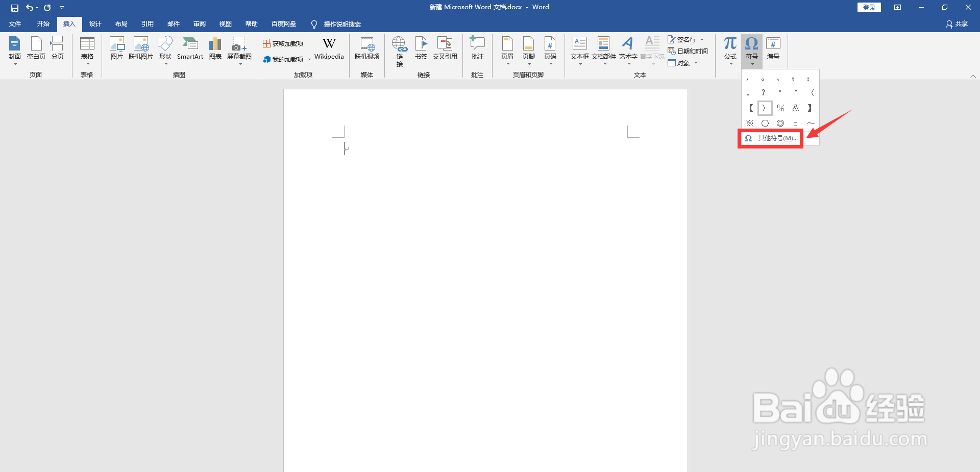This screenshot has width=980, height=472.
Task: Switch to the Design (设计) tab
Action: coord(95,24)
